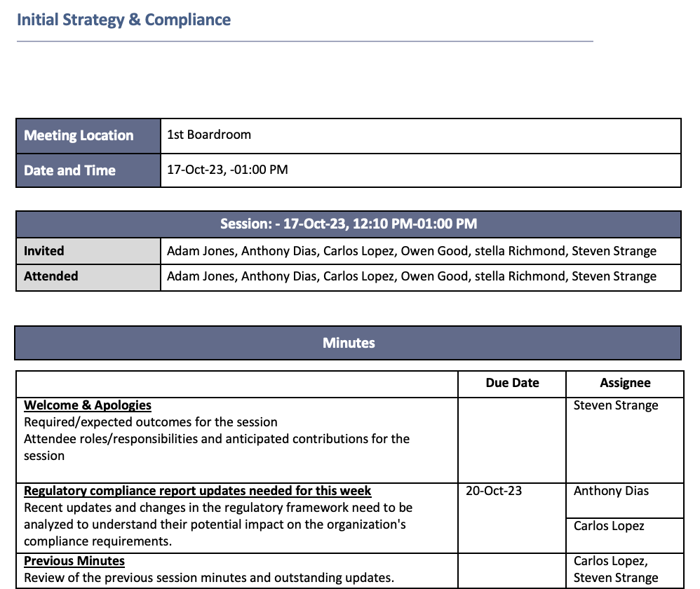
Task: Click the "17-Oct-23, -01:00 PM" value cell
Action: click(227, 170)
